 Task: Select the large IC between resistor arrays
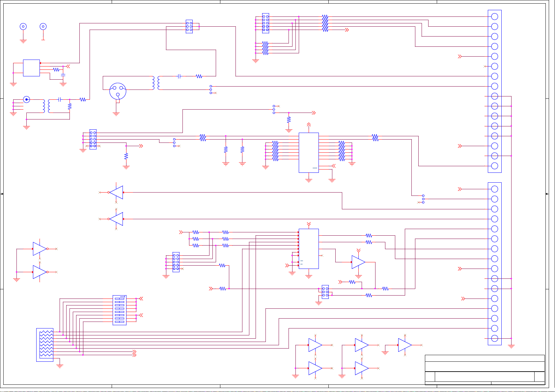pos(309,152)
